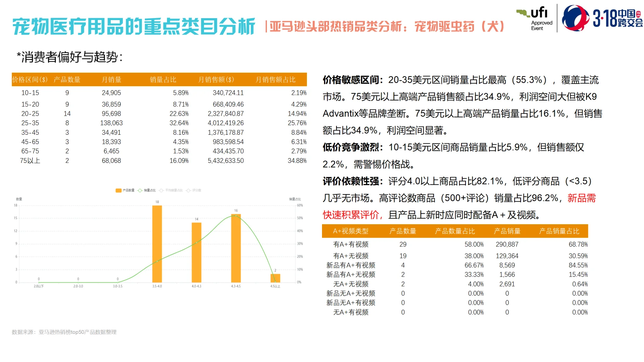Select the tallest bar labeled 18

157,243
